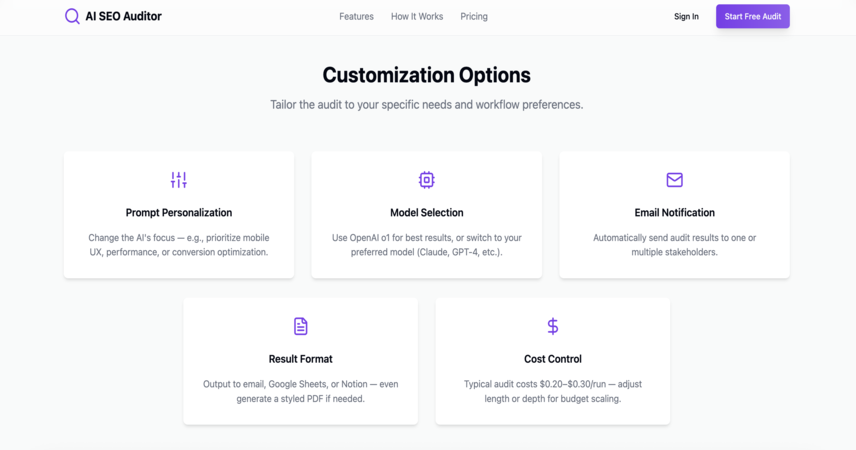The width and height of the screenshot is (856, 450).
Task: Open the Pricing navigation link
Action: (473, 16)
